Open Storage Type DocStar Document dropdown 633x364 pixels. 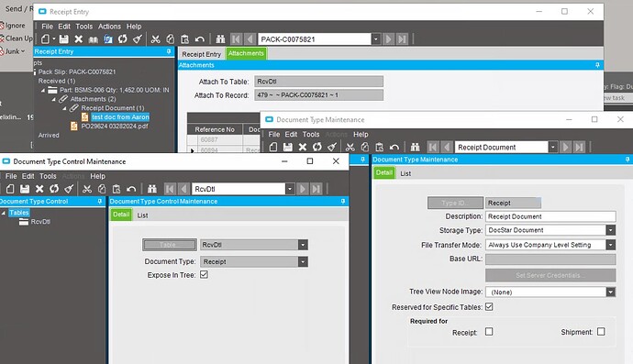[x=611, y=230]
